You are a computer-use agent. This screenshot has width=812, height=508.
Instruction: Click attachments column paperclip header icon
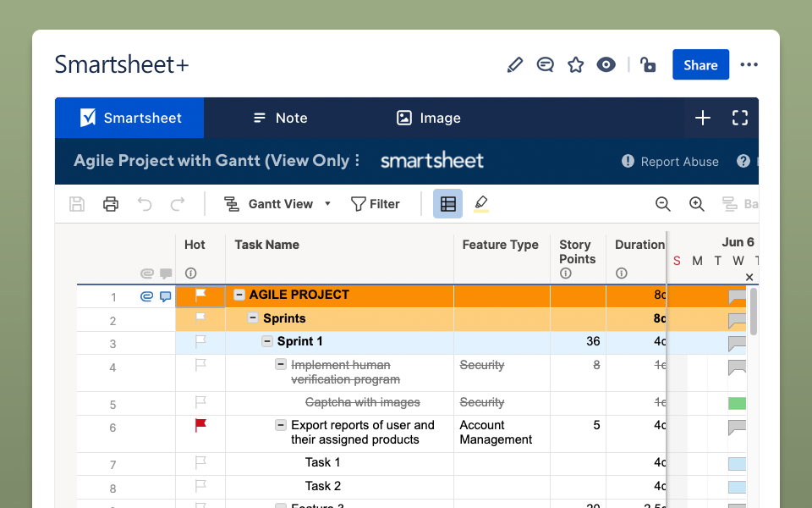pyautogui.click(x=147, y=273)
